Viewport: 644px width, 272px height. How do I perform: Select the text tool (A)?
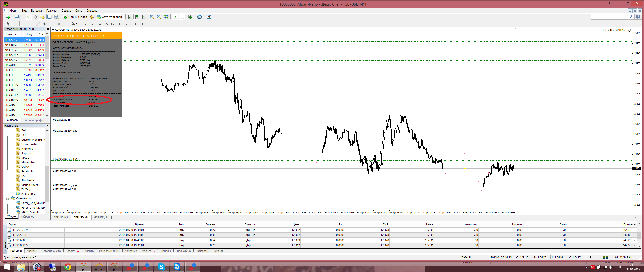point(59,24)
